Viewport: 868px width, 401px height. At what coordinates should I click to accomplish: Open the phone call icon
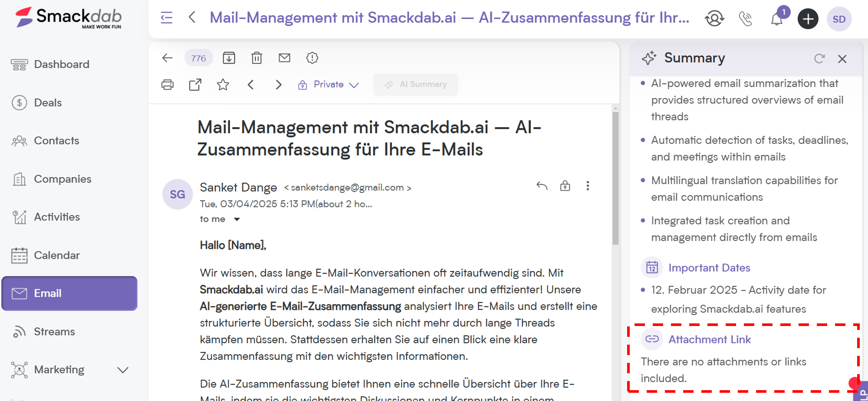[x=746, y=18]
